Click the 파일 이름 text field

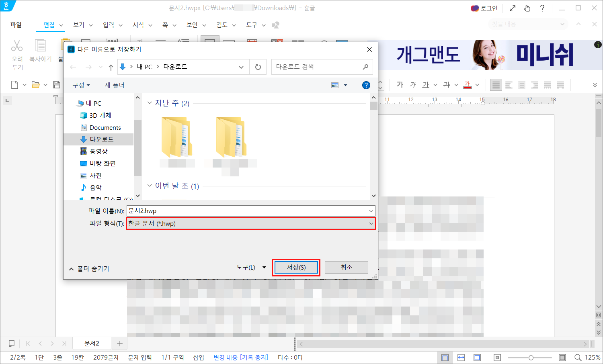click(251, 211)
